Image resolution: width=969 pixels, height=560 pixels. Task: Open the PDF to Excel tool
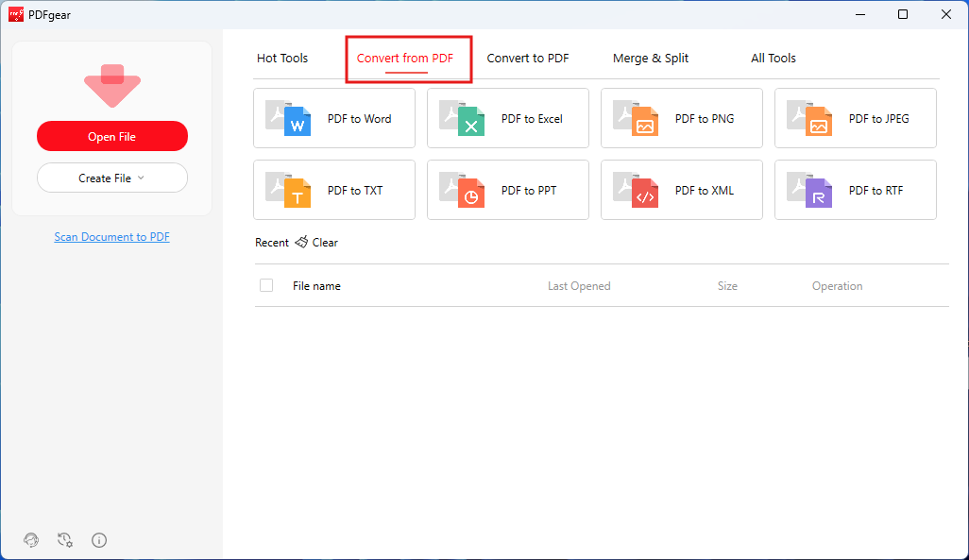pyautogui.click(x=508, y=118)
